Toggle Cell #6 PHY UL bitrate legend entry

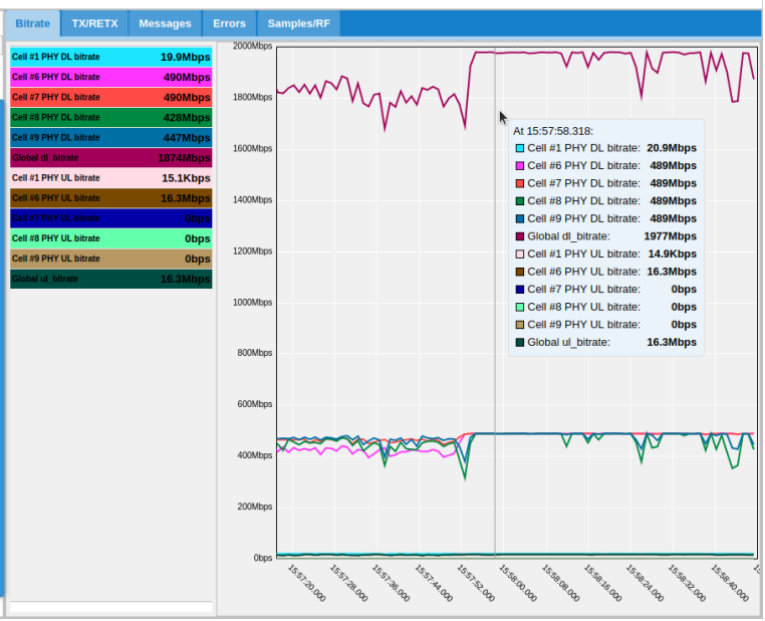(111, 198)
